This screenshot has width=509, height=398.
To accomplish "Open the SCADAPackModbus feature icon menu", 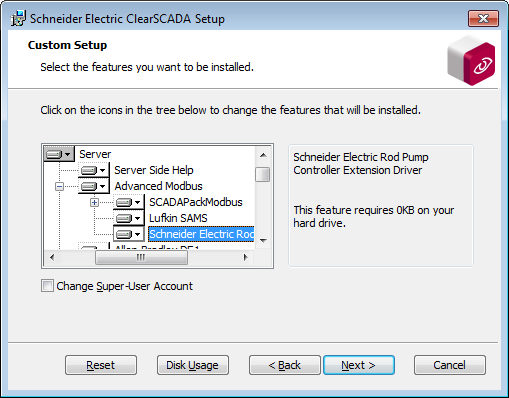I will [x=129, y=202].
